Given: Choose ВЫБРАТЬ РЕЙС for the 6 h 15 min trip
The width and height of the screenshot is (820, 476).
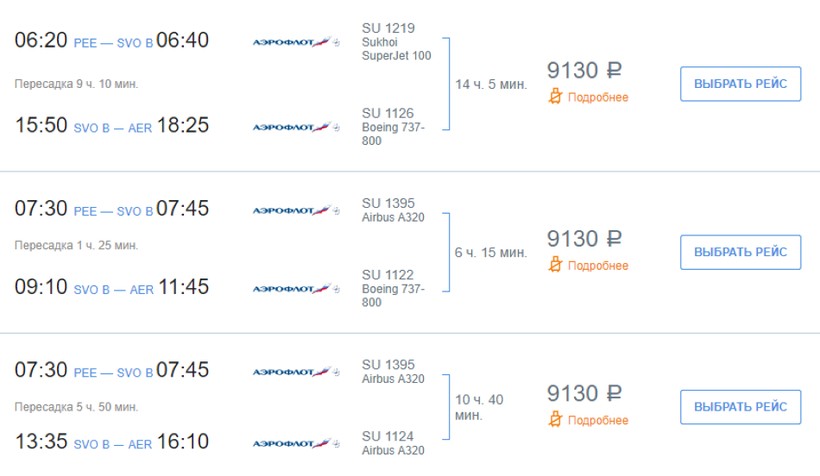Looking at the screenshot, I should coord(740,252).
